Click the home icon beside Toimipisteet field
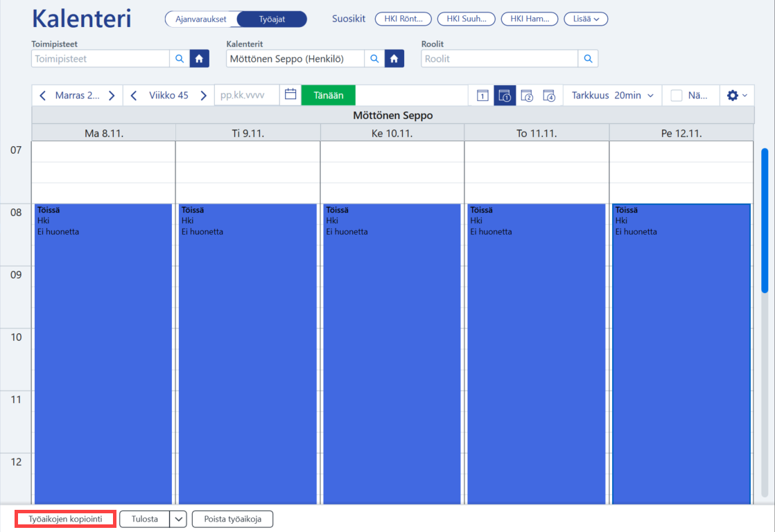The width and height of the screenshot is (775, 532). 199,59
